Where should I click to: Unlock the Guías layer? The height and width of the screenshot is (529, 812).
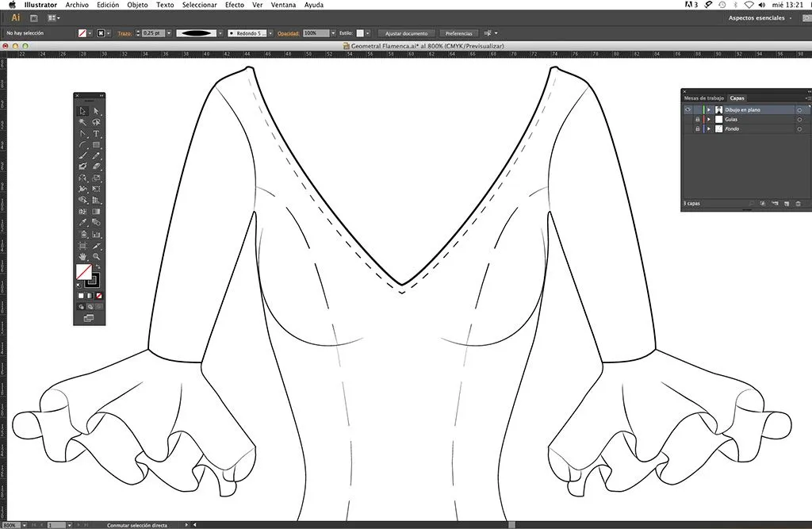click(697, 119)
